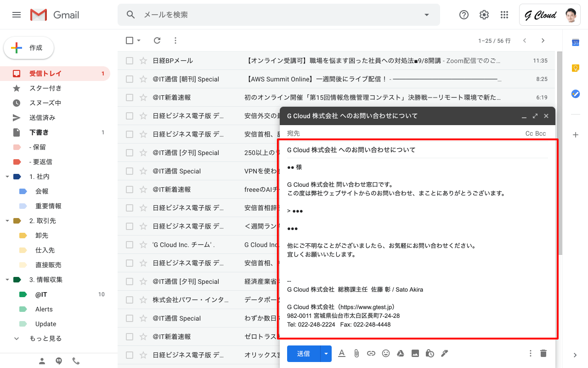The image size is (588, 368).
Task: Insert signature with the pen icon
Action: click(444, 353)
